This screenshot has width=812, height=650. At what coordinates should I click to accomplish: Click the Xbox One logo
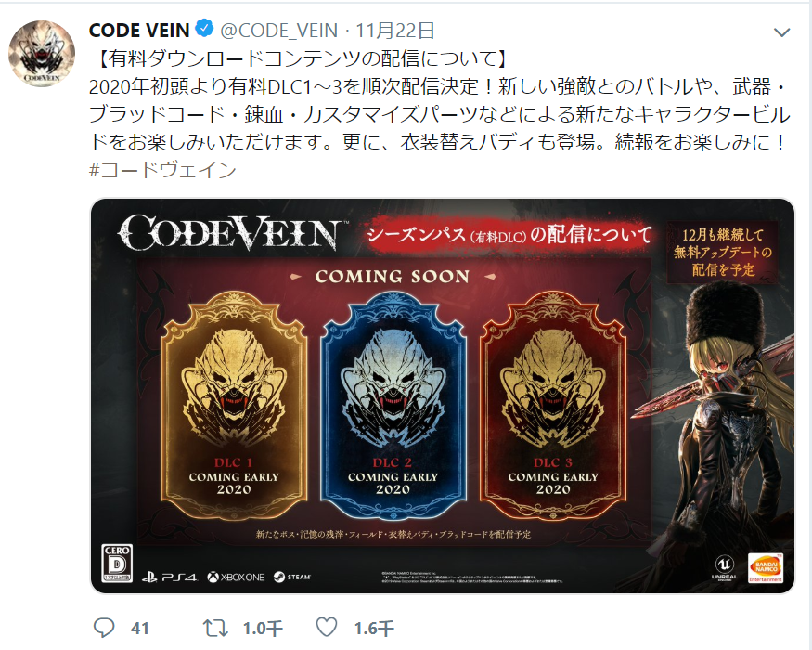click(x=236, y=577)
